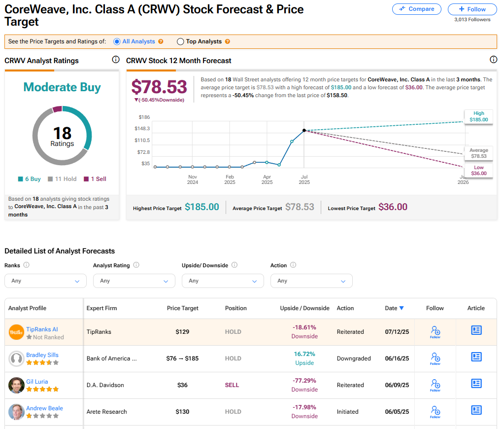Viewport: 504px width, 429px height.
Task: Click the Action column header
Action: tap(345, 308)
